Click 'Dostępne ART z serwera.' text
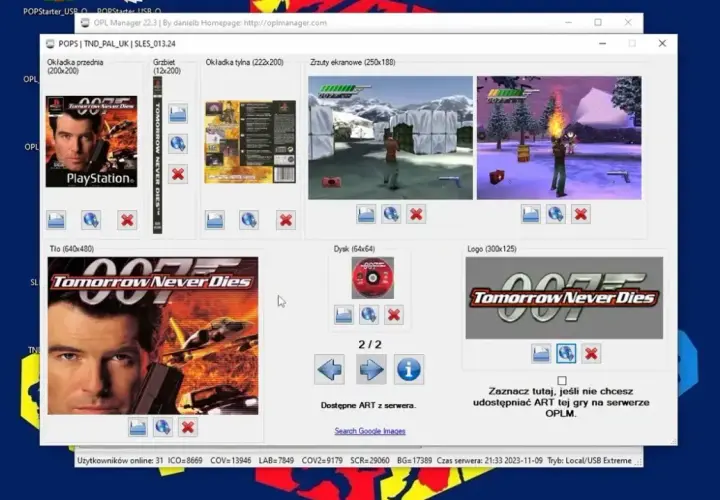Image resolution: width=720 pixels, height=500 pixels. (369, 405)
